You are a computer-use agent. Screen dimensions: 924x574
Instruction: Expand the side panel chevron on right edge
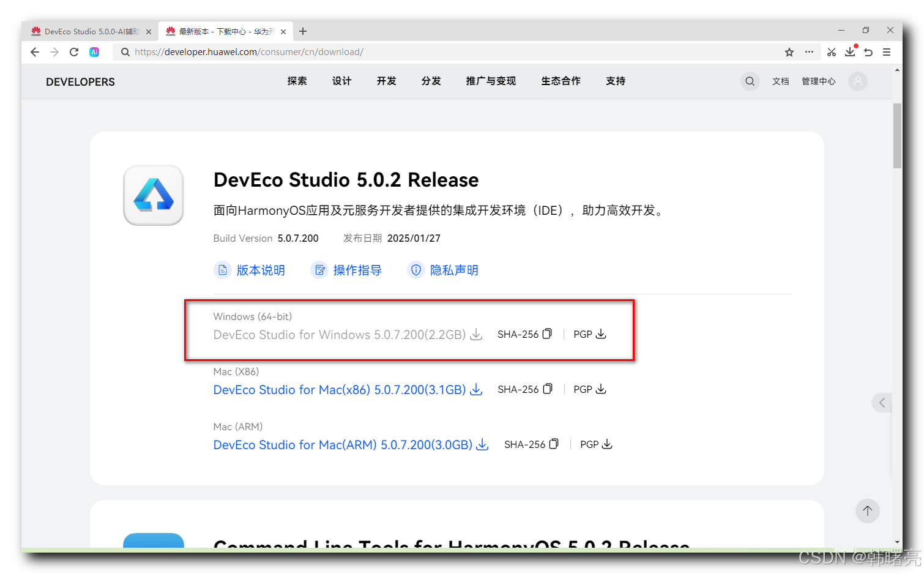[882, 403]
